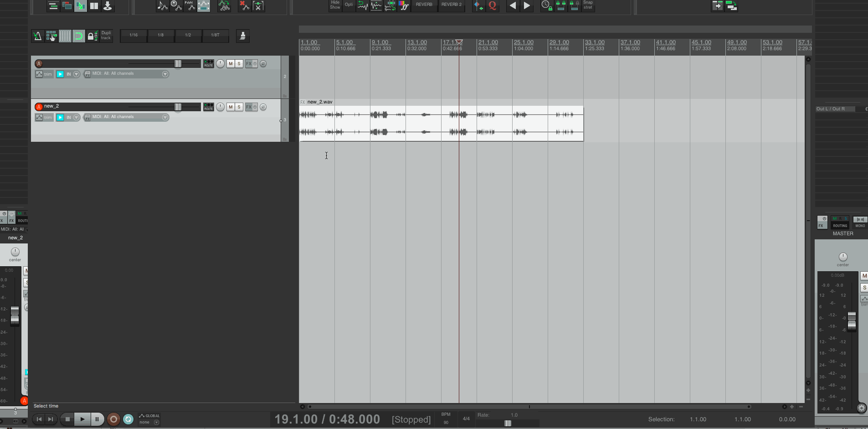Viewport: 868px width, 429px height.
Task: Click the REVERB toolbar button
Action: tap(424, 5)
